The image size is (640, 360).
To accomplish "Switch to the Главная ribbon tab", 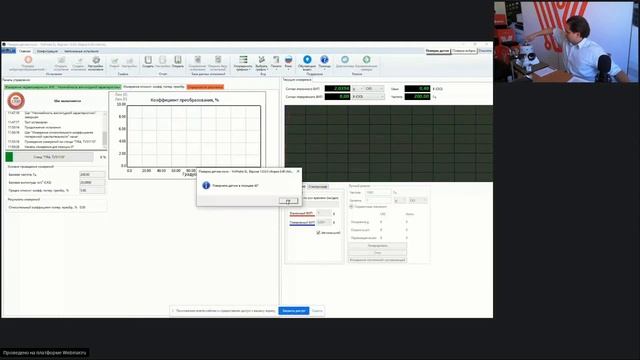I will pos(25,51).
